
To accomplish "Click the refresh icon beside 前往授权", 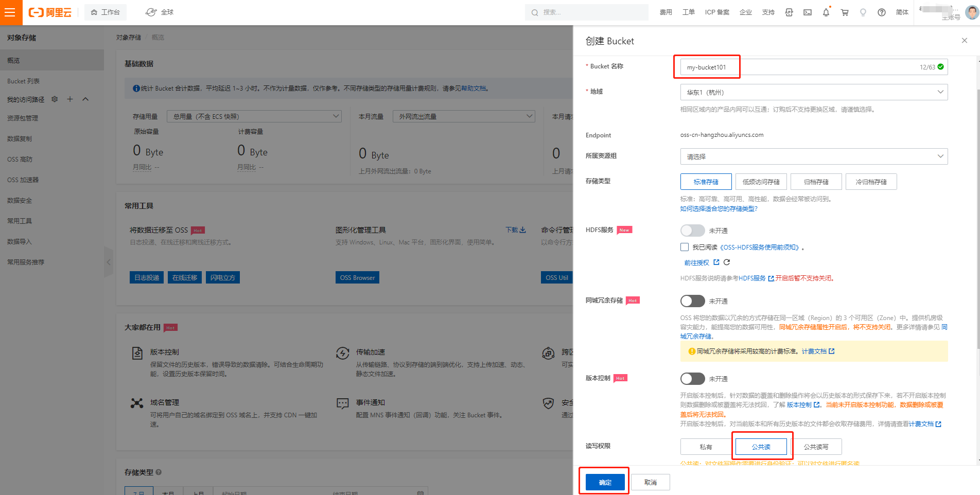I will tap(727, 262).
